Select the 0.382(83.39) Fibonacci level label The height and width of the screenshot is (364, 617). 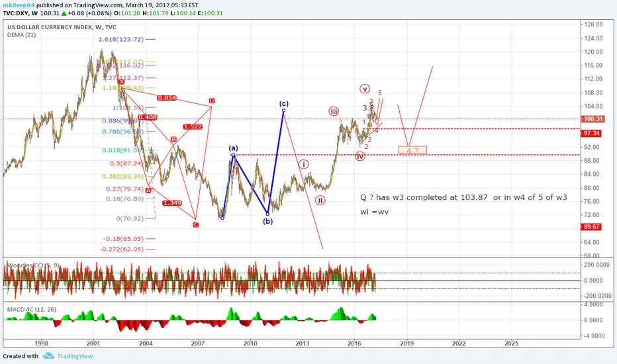(x=122, y=177)
